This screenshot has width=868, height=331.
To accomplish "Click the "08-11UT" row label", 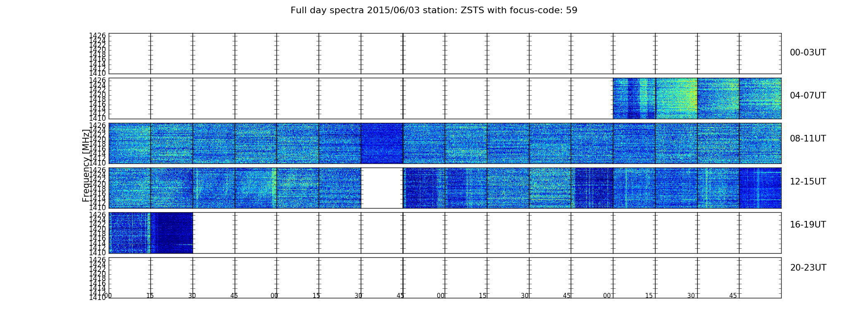I will coord(808,139).
